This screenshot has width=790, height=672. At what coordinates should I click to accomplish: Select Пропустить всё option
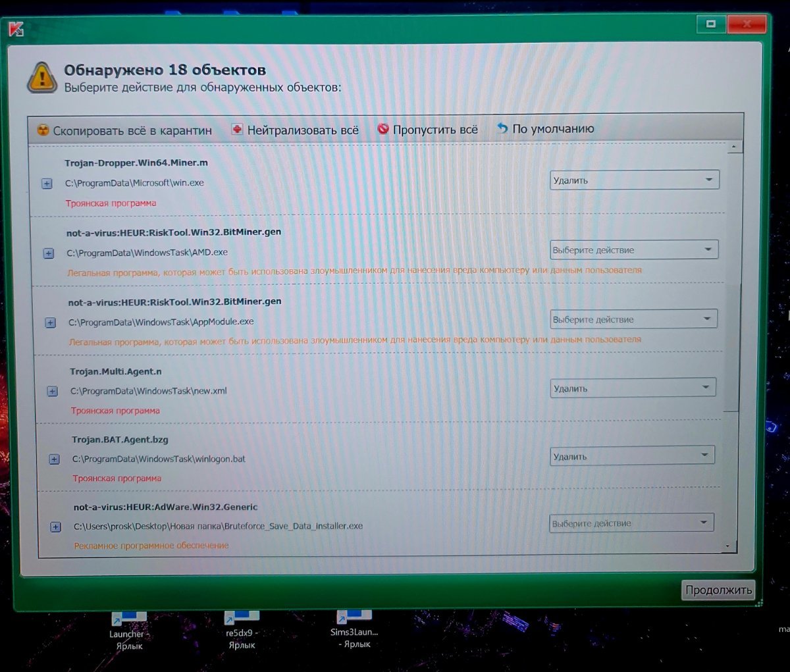[x=428, y=129]
